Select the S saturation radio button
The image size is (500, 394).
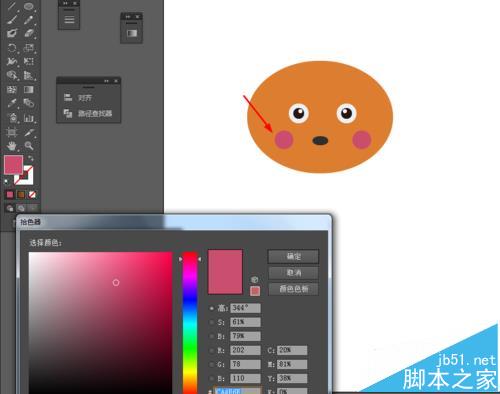(x=212, y=322)
